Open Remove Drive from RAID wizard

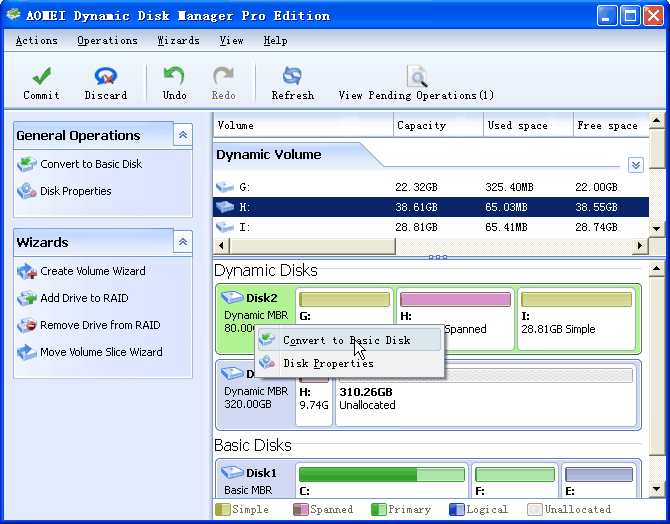click(99, 325)
